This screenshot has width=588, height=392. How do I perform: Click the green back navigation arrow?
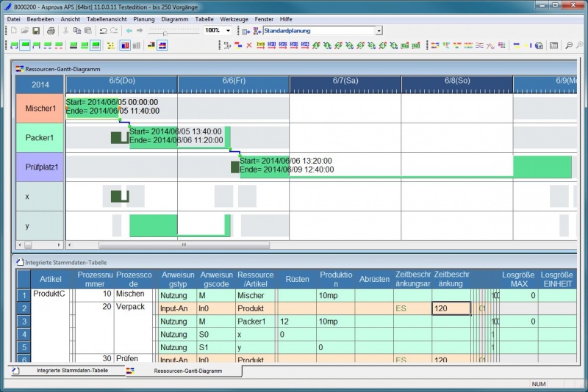[x=129, y=31]
